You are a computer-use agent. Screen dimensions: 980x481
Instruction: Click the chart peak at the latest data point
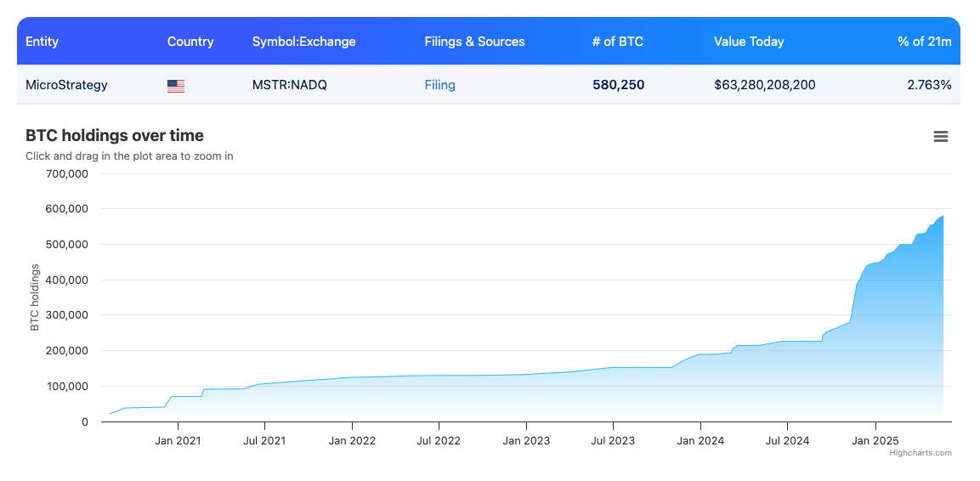pos(943,216)
